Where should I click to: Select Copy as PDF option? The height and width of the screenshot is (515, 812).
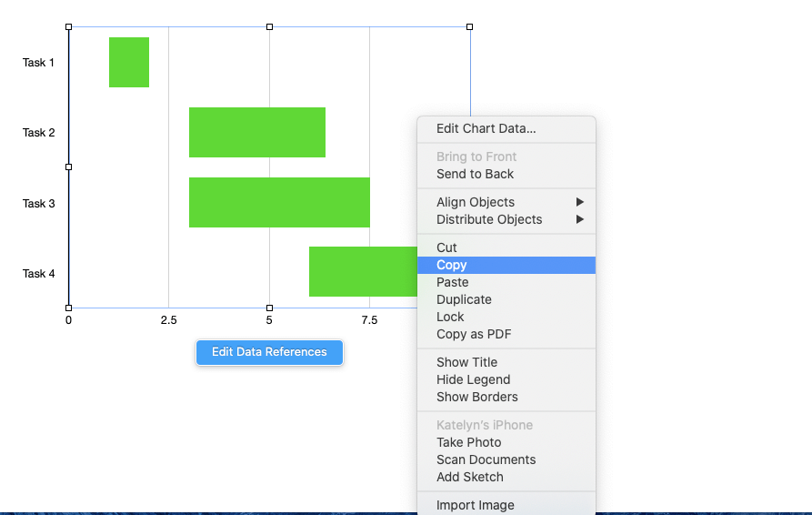474,334
